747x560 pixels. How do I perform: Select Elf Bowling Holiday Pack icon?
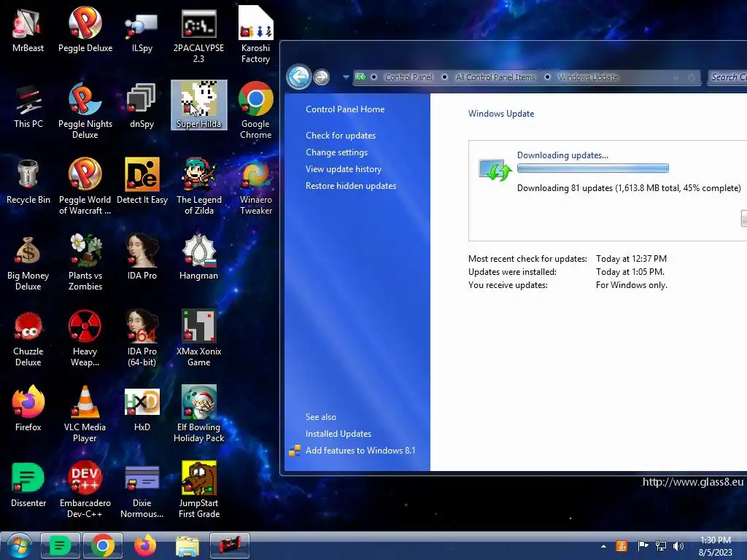[x=198, y=414]
